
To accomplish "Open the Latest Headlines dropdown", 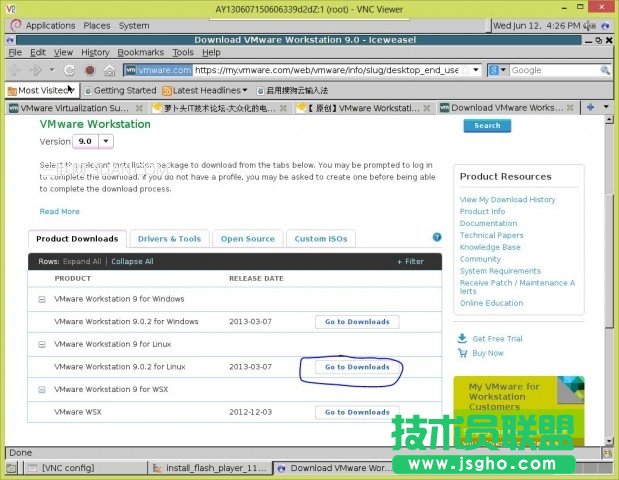I will point(245,90).
